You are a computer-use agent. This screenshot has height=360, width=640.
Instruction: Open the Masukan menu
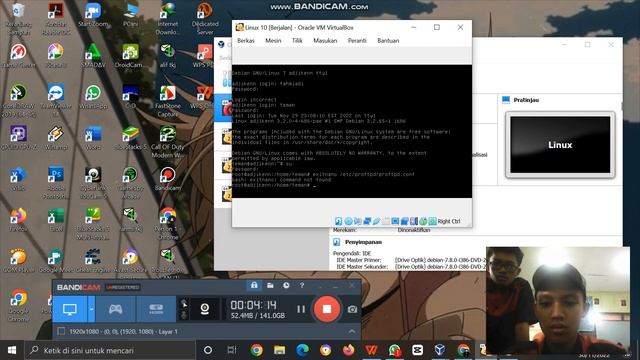point(325,40)
